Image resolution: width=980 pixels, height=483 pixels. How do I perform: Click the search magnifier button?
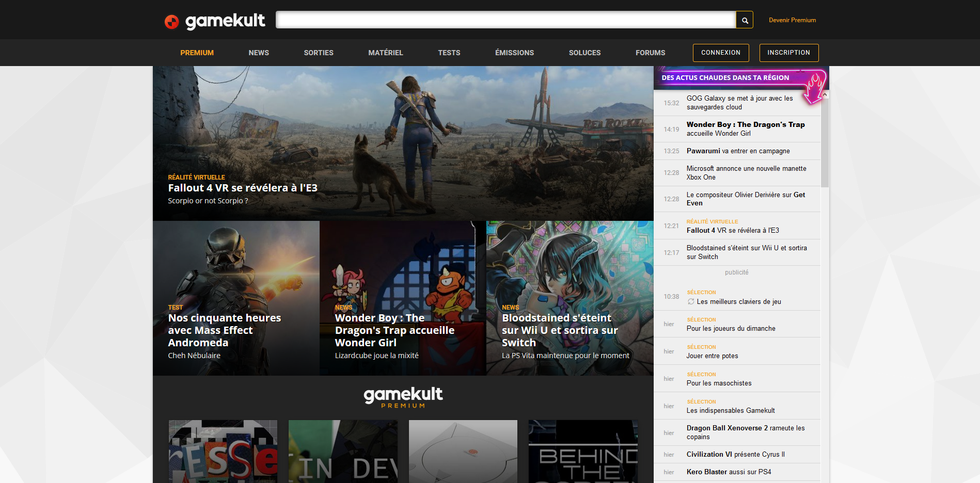[745, 20]
